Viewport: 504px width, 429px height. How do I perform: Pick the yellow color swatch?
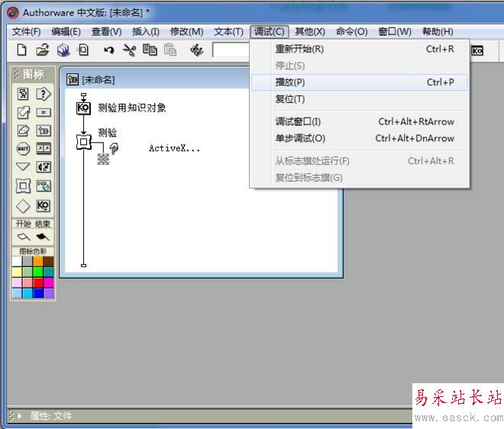17,273
